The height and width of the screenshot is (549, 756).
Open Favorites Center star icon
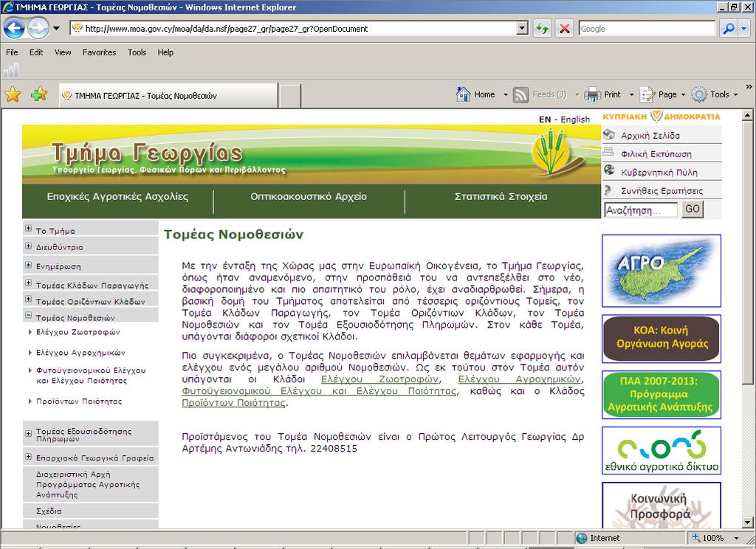[13, 94]
